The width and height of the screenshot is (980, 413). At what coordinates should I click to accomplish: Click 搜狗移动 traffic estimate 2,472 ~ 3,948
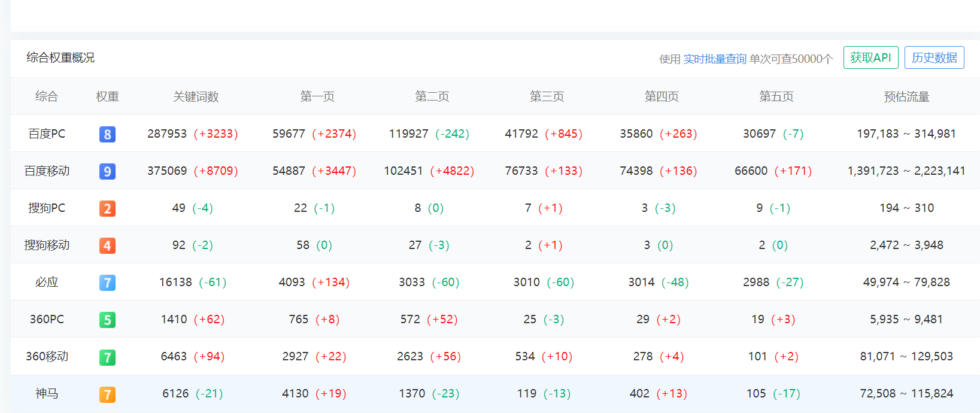[906, 245]
